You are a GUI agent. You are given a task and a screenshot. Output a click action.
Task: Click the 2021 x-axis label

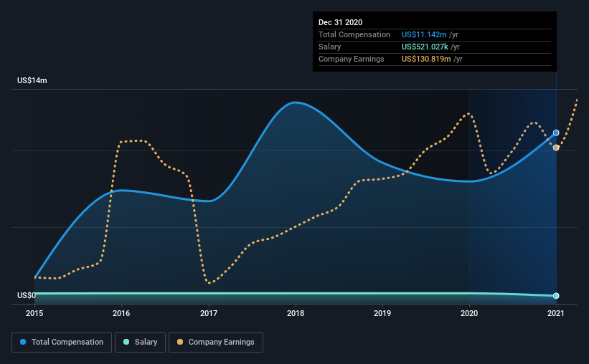coord(556,313)
